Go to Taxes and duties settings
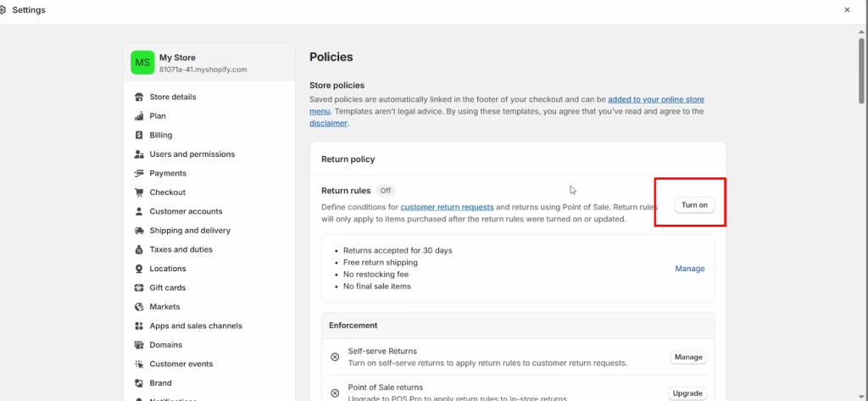 [181, 249]
